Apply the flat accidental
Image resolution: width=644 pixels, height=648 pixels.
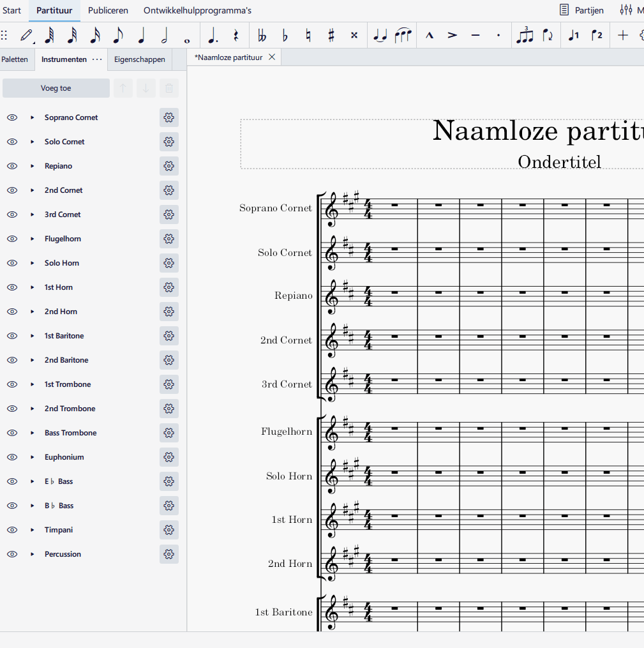[285, 36]
